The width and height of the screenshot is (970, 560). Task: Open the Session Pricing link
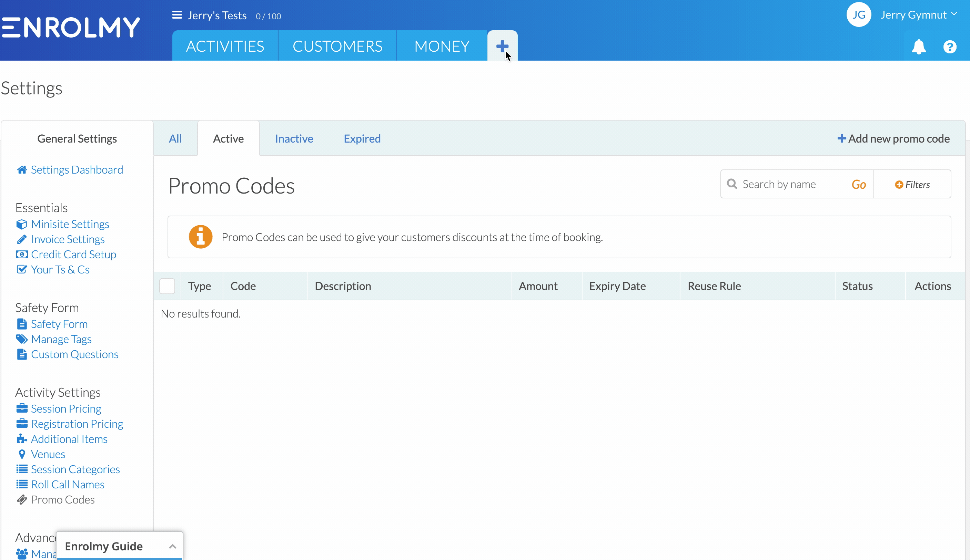click(x=66, y=408)
